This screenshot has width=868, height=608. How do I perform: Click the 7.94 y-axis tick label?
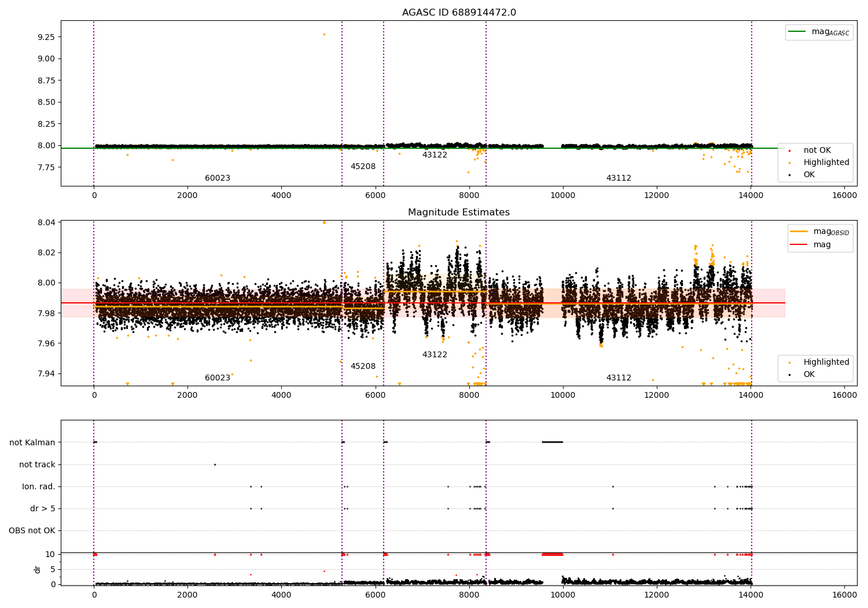pos(46,373)
